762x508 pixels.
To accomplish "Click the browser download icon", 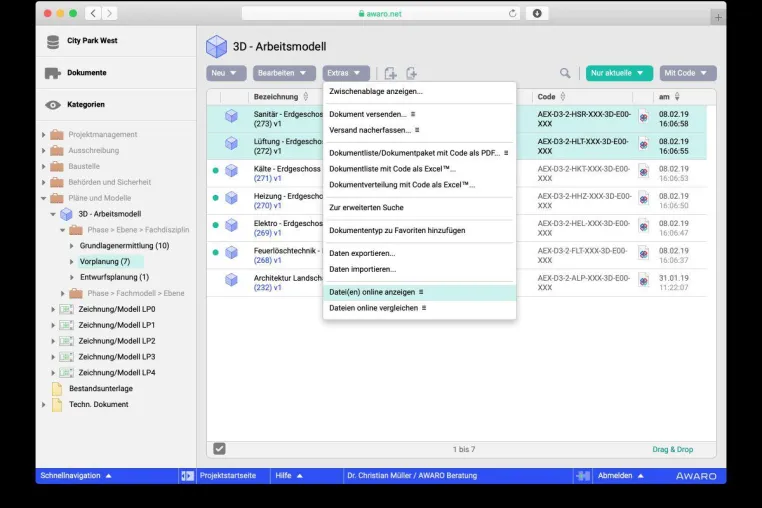I will 537,14.
